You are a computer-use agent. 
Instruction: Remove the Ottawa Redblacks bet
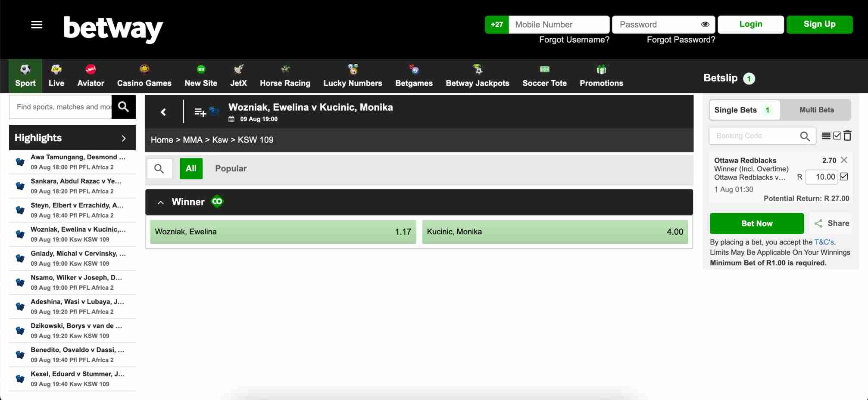click(844, 160)
